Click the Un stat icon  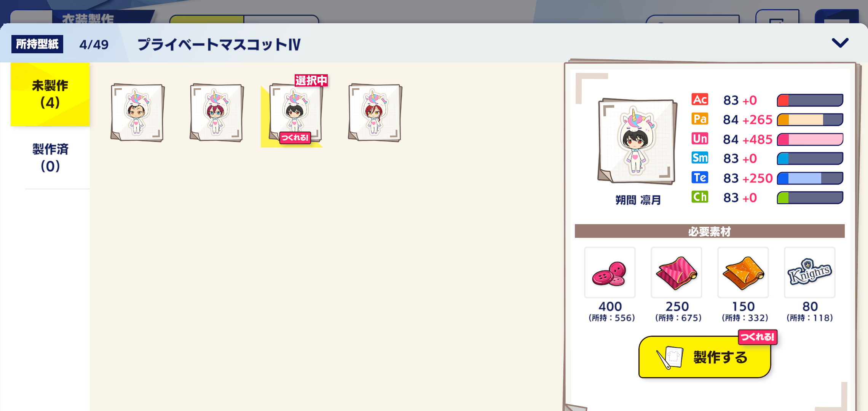700,139
